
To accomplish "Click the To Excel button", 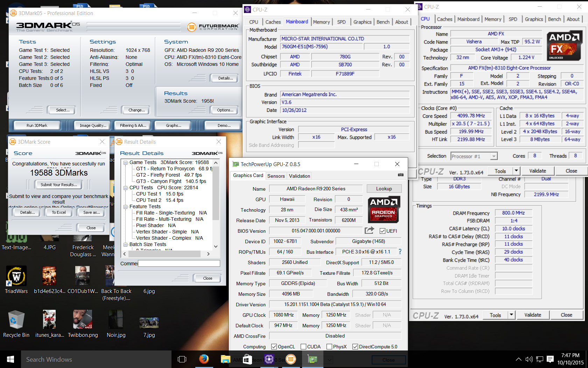I will (59, 212).
